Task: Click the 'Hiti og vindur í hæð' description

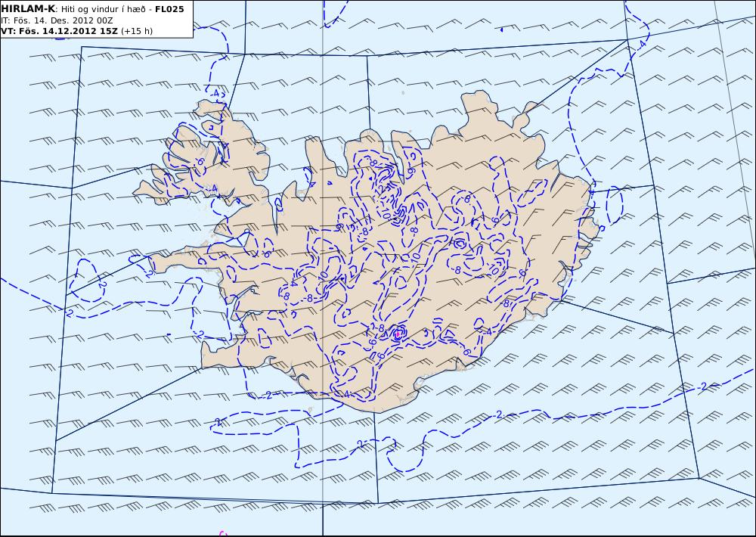Action: tap(103, 9)
